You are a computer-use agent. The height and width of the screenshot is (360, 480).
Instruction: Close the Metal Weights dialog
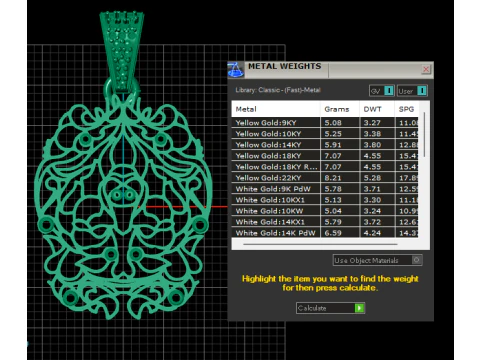[426, 69]
